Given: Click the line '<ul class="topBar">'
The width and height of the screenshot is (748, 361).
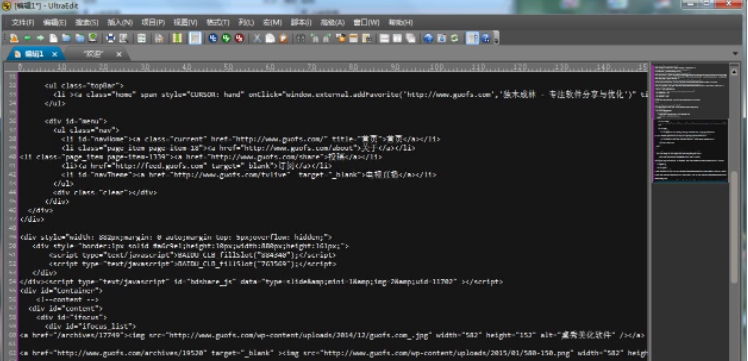Looking at the screenshot, I should tap(84, 86).
